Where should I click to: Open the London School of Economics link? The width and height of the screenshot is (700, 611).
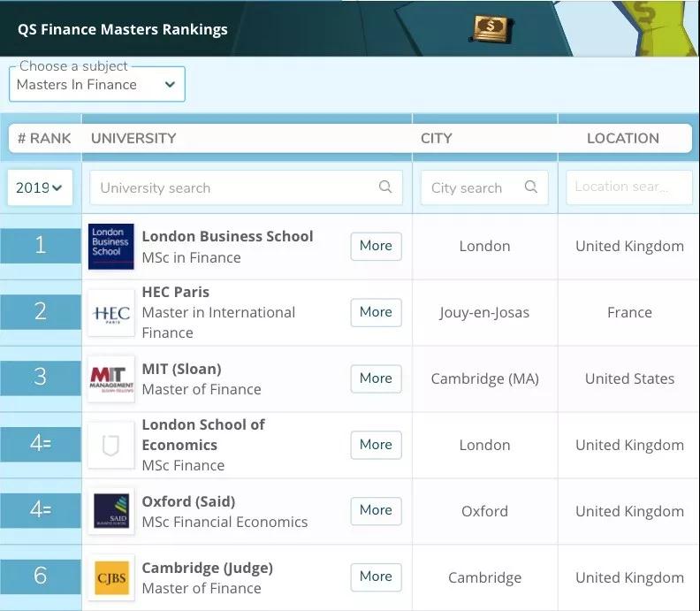[x=203, y=434]
